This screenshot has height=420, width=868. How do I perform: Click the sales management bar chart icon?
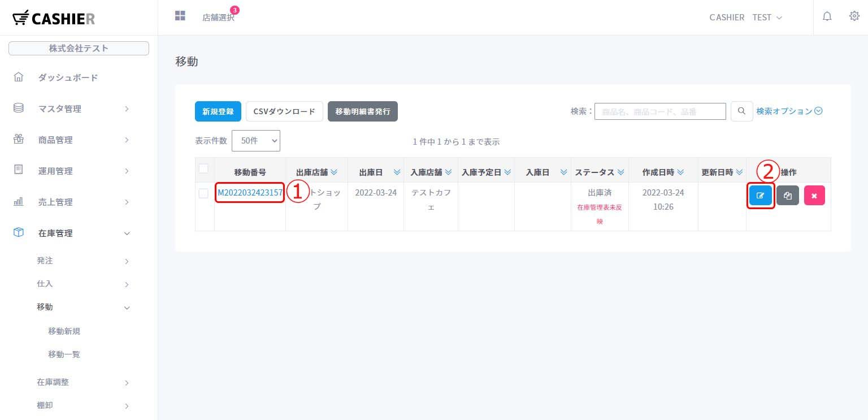19,201
